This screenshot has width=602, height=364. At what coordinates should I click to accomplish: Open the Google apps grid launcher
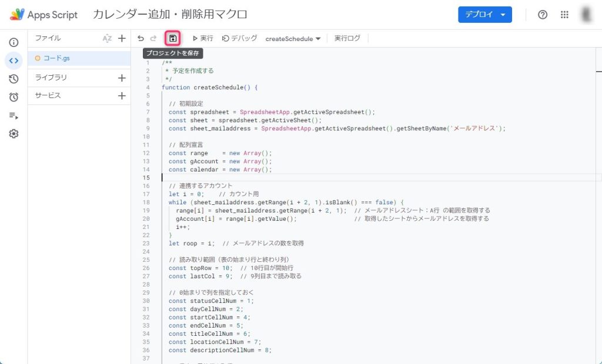564,15
